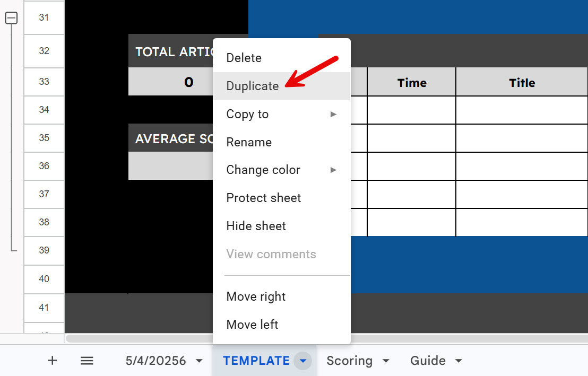Select row 37 header

click(x=44, y=194)
